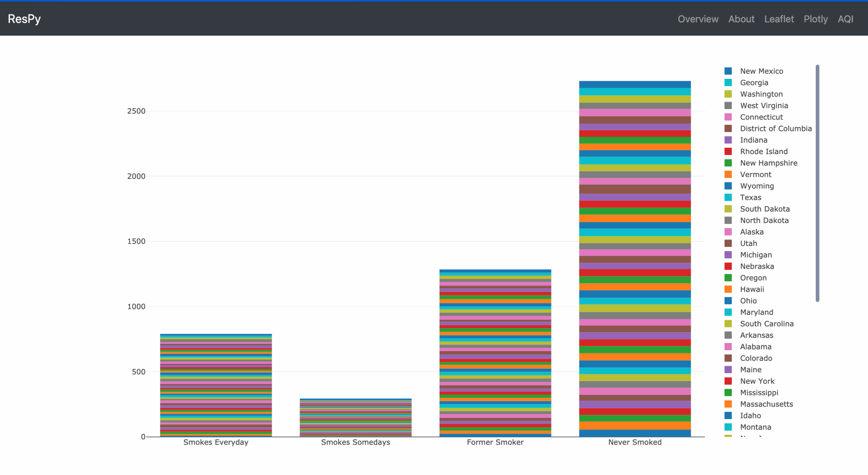Navigate to the Leaflet page
This screenshot has height=475, width=868.
point(779,19)
